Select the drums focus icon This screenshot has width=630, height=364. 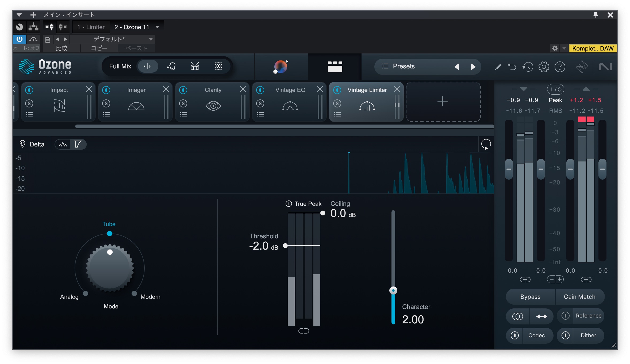(x=195, y=66)
